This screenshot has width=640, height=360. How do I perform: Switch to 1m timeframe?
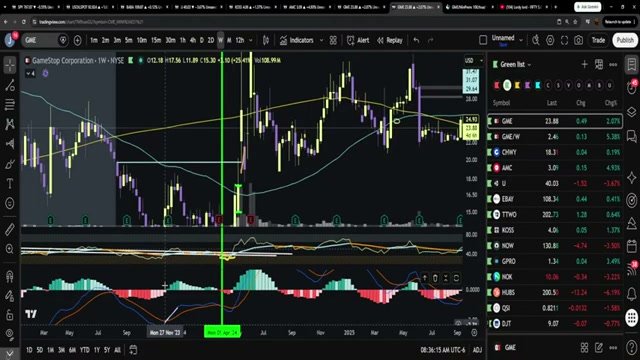(x=94, y=40)
